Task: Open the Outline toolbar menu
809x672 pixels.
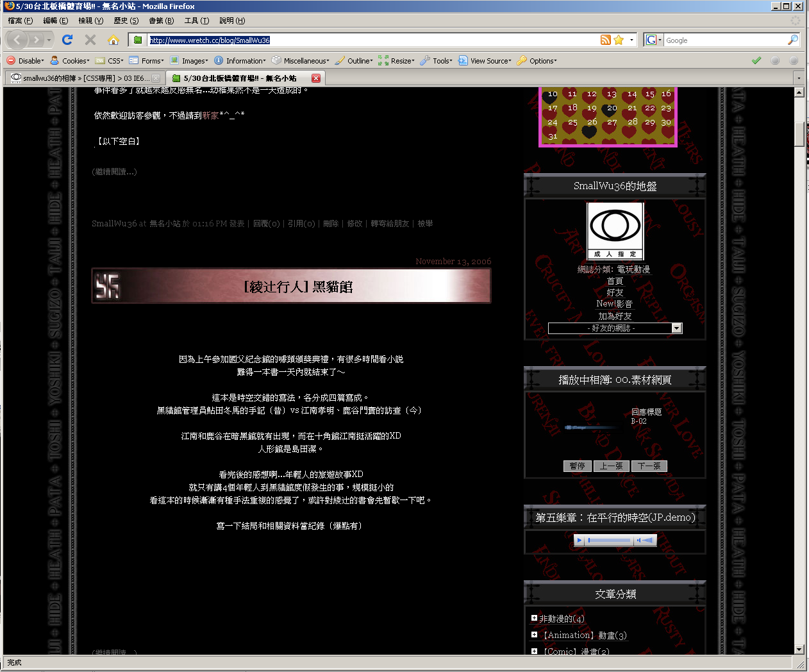Action: pos(354,61)
